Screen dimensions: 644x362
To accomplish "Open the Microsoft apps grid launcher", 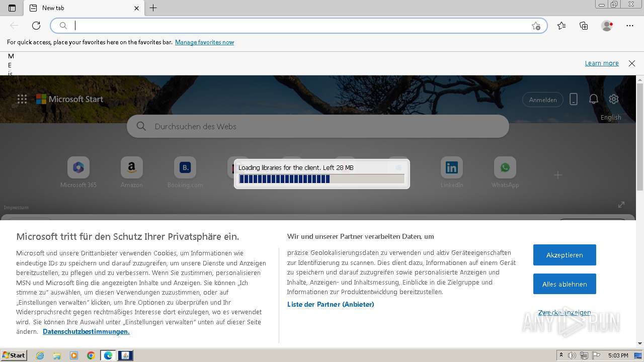I will click(22, 99).
